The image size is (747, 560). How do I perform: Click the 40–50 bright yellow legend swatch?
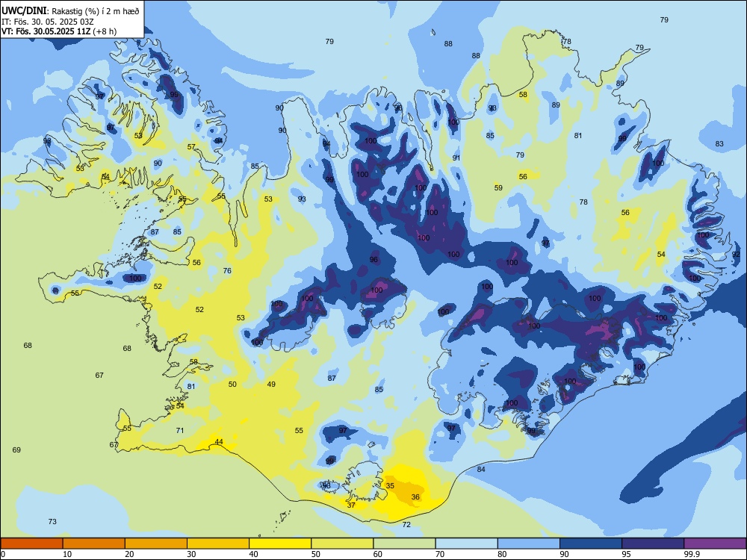point(280,544)
